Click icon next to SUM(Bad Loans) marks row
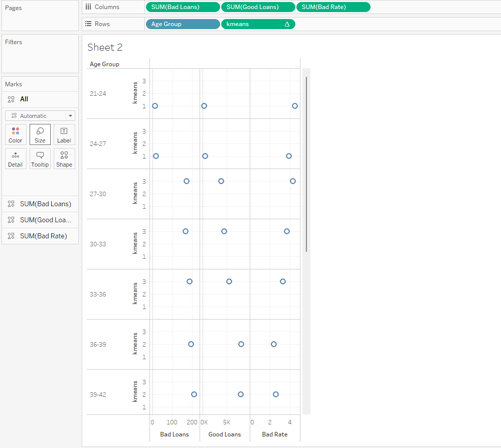The width and height of the screenshot is (501, 448). (11, 204)
